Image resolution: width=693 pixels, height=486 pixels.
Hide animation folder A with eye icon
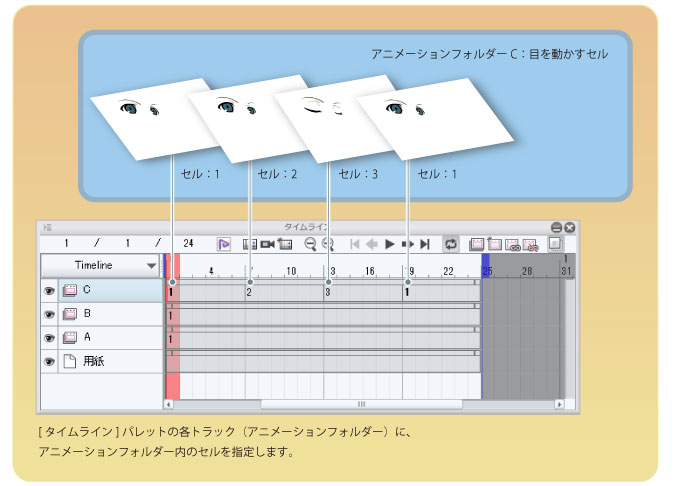[x=49, y=338]
